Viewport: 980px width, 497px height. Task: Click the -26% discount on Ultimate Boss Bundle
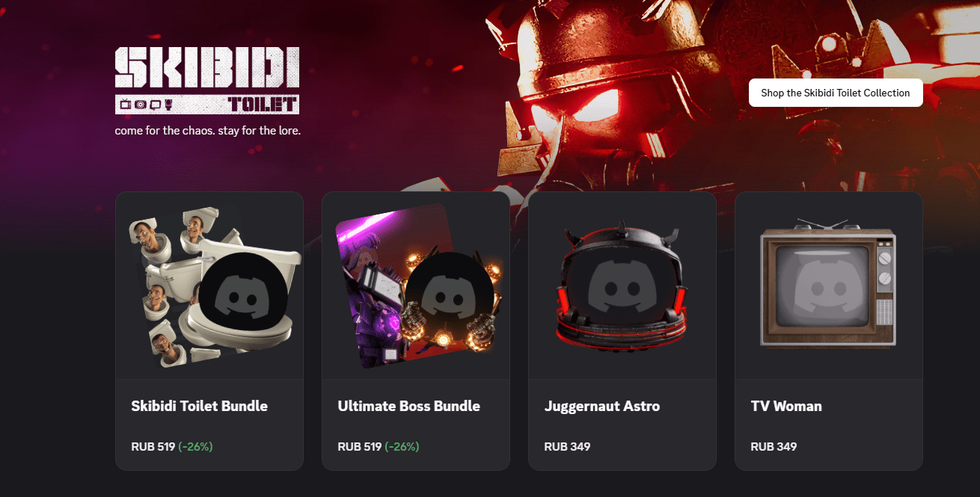(x=402, y=447)
